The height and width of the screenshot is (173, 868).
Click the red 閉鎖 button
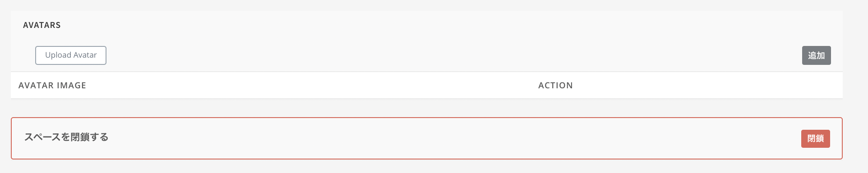(815, 139)
